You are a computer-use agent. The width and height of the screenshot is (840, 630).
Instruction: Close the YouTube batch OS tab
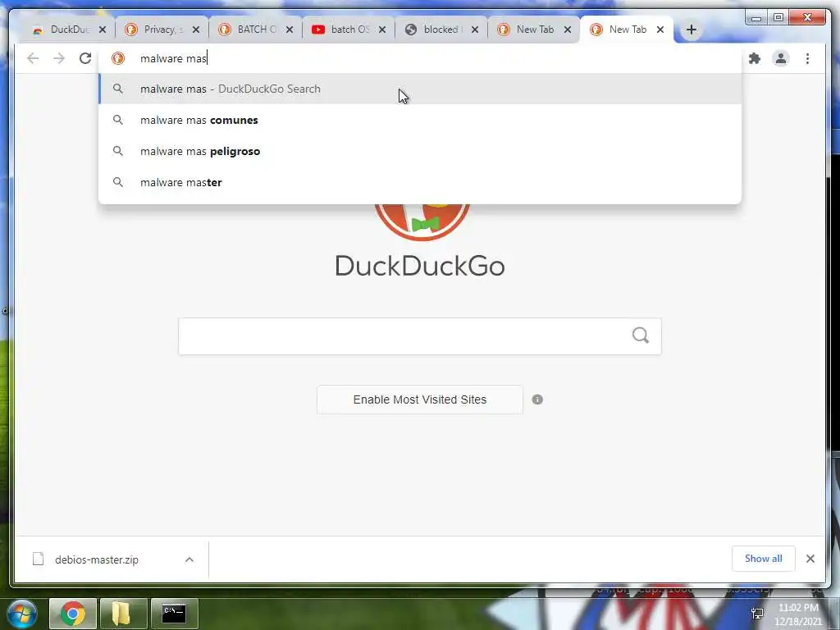[382, 30]
